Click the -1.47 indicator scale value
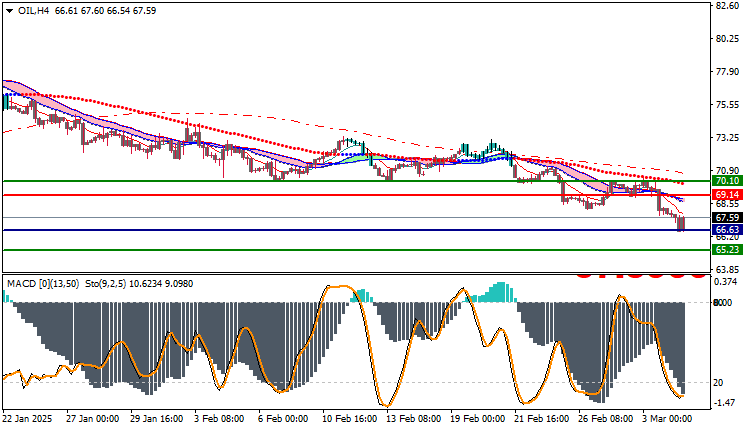Viewport: 750px width, 430px height. (724, 403)
